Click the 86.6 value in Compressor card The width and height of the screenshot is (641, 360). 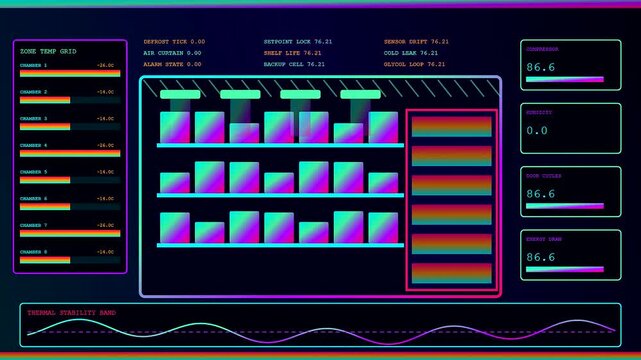click(540, 67)
